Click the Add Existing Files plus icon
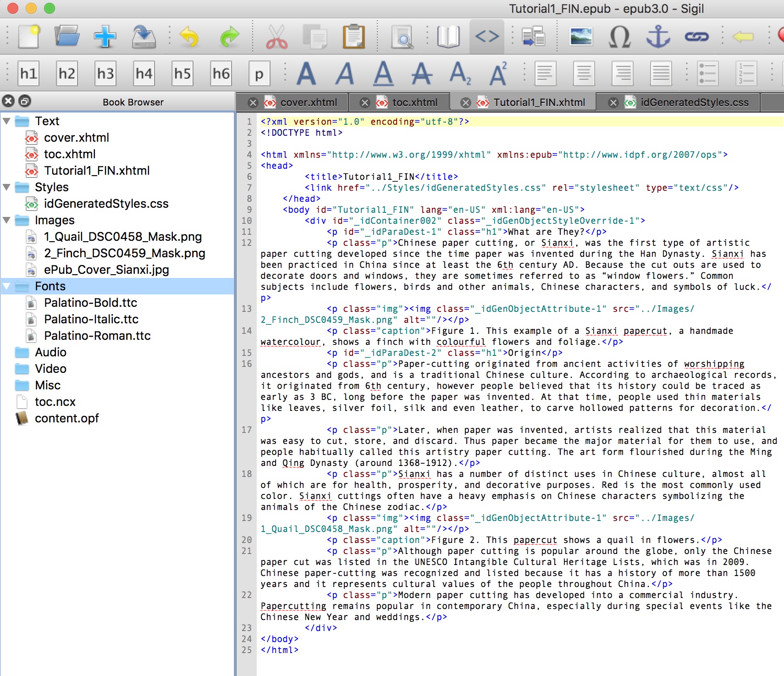 coord(105,37)
